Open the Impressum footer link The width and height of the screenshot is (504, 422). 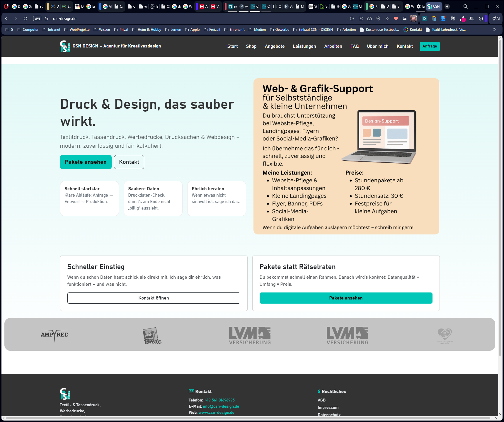(328, 407)
